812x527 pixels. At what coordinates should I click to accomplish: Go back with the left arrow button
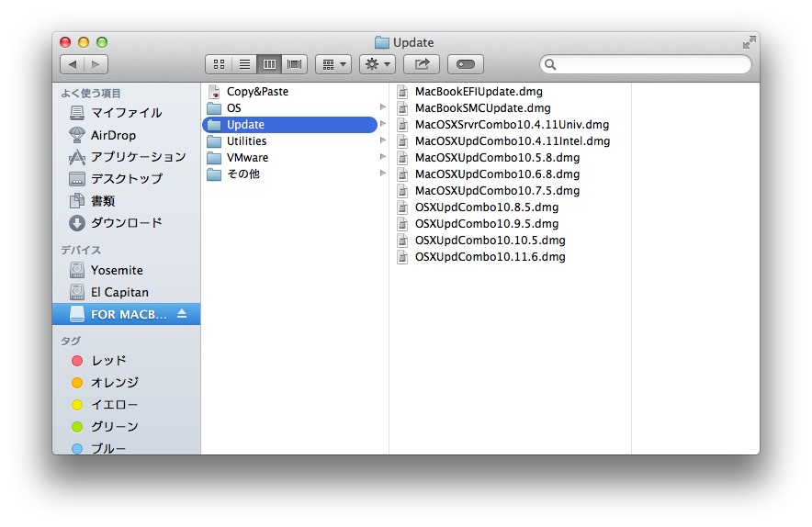click(72, 64)
